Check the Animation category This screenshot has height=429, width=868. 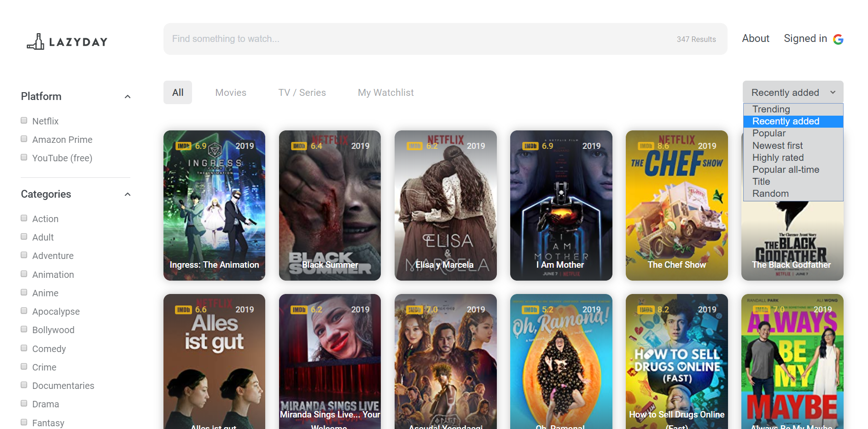[24, 274]
